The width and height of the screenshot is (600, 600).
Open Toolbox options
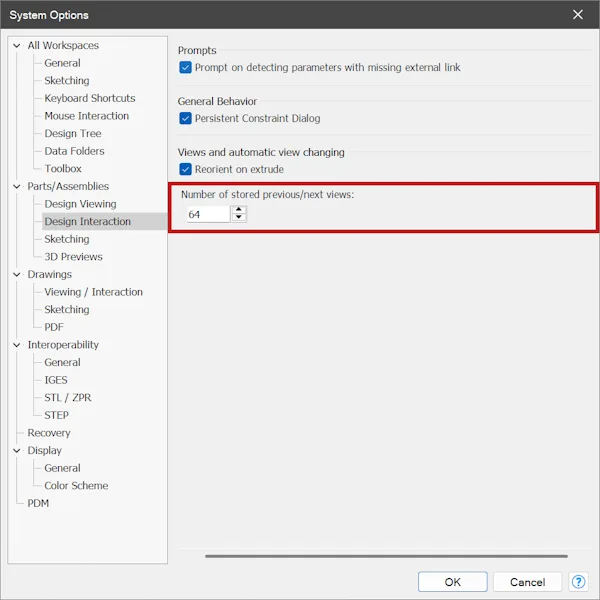[63, 168]
